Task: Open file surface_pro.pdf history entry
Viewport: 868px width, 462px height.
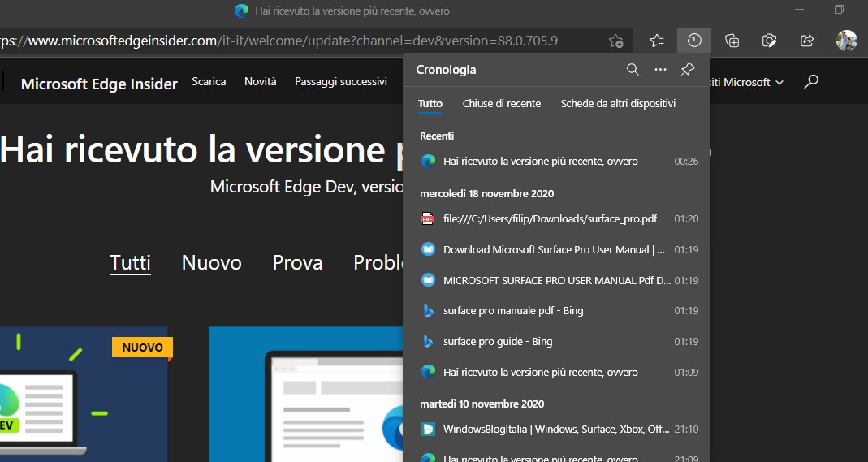Action: [556, 218]
